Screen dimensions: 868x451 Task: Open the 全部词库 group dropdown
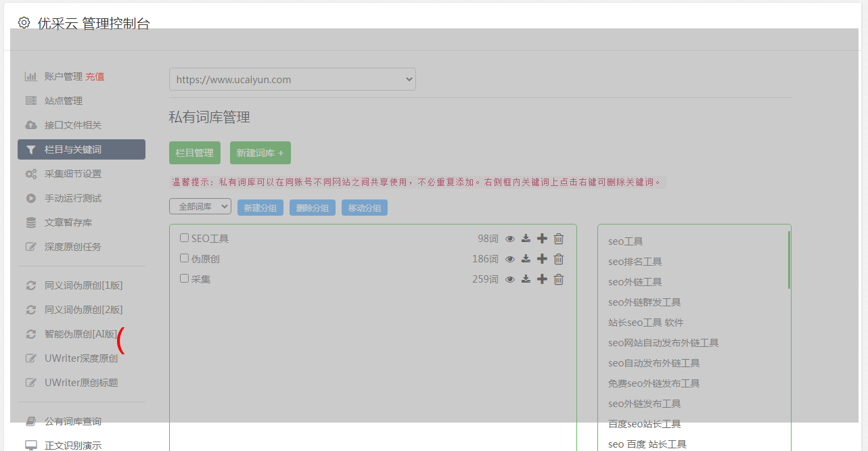(200, 207)
